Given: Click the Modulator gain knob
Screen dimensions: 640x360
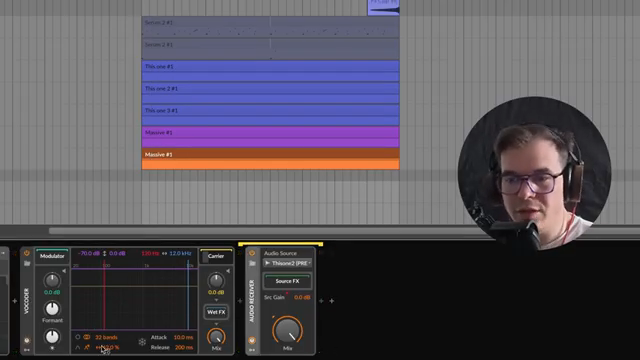Looking at the screenshot, I should point(52,280).
